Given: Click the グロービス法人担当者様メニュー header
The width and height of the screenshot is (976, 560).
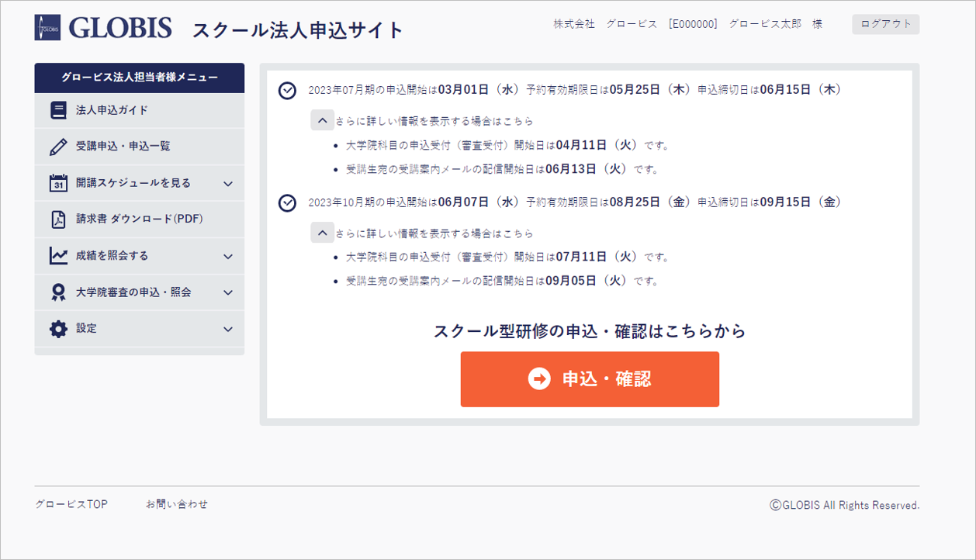Looking at the screenshot, I should (140, 78).
